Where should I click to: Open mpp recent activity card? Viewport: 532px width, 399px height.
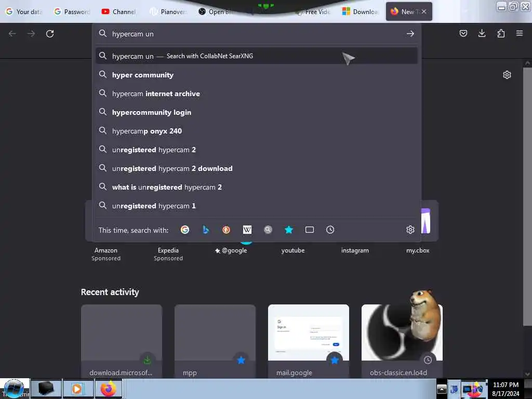point(215,341)
